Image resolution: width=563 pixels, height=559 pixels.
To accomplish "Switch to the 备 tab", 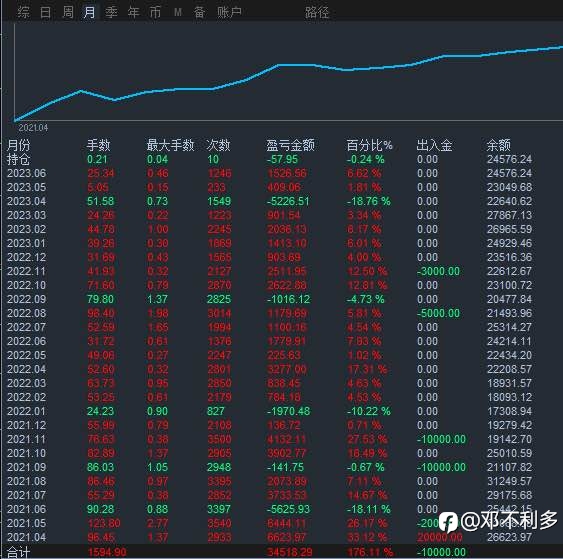I will pos(199,13).
